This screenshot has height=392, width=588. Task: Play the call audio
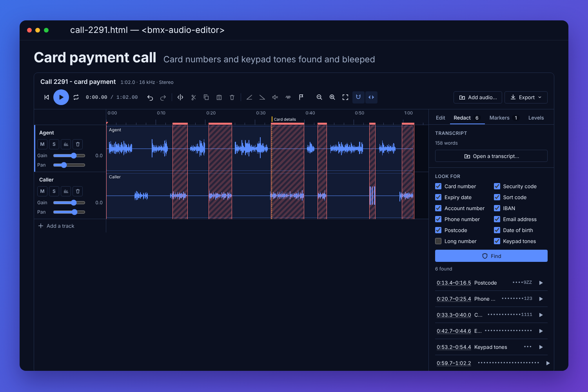tap(61, 97)
